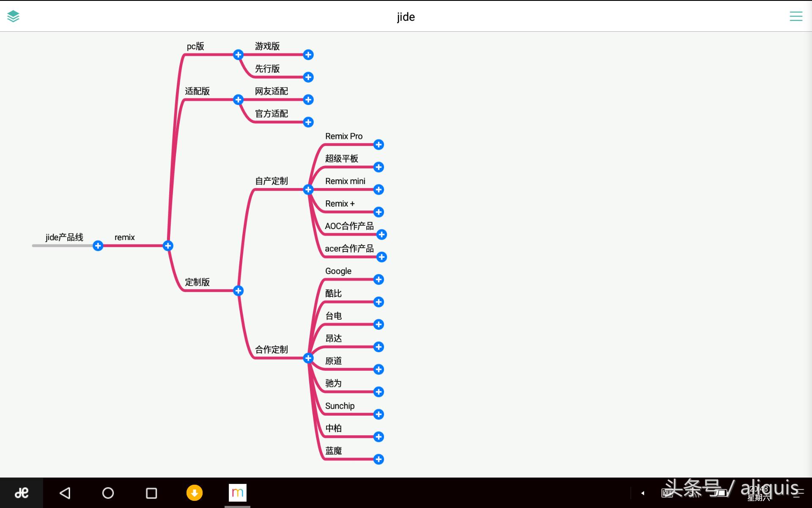Add child to Remix Pro node

pyautogui.click(x=379, y=145)
